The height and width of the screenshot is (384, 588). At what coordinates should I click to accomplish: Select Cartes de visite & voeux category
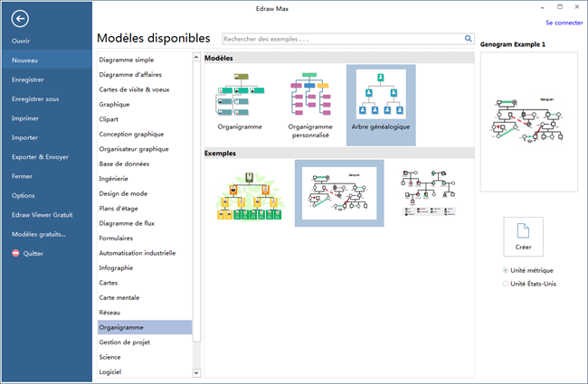pos(145,89)
